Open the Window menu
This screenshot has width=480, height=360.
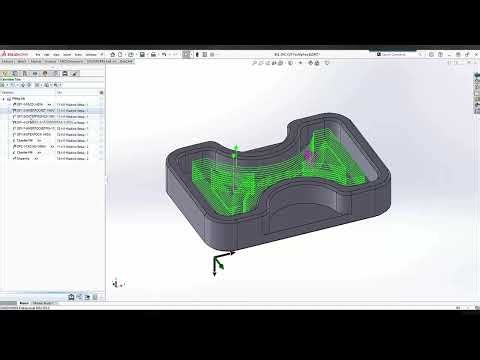[x=91, y=54]
